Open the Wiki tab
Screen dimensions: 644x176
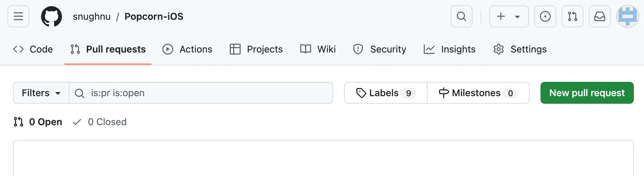(x=318, y=49)
